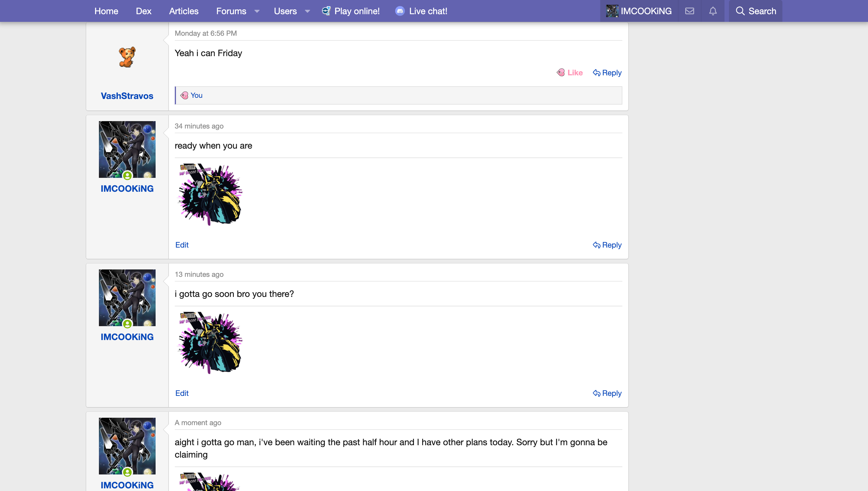Open the Home menu item

point(106,11)
